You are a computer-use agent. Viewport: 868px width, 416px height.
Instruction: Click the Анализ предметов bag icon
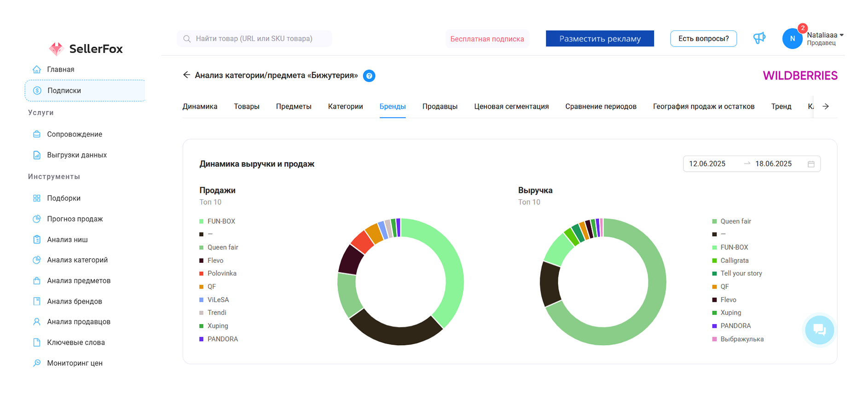37,281
